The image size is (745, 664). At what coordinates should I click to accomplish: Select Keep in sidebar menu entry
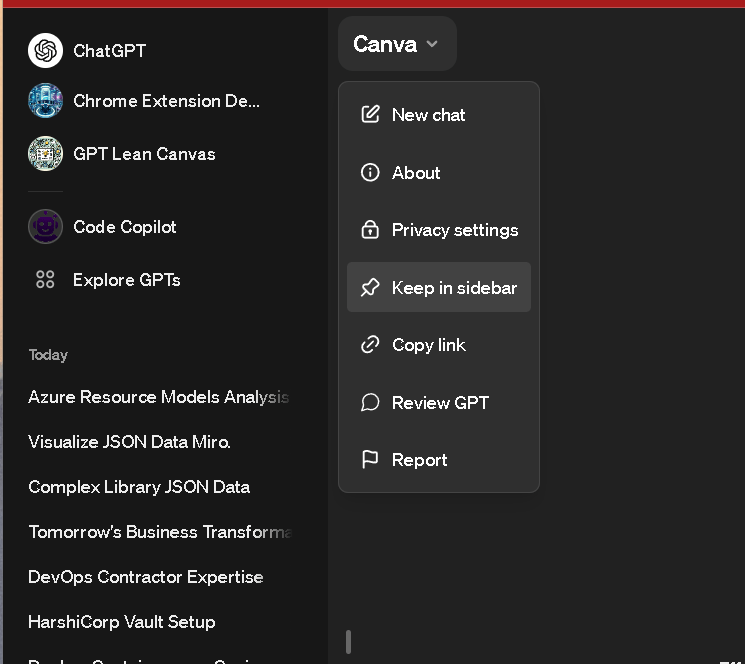[x=439, y=287]
